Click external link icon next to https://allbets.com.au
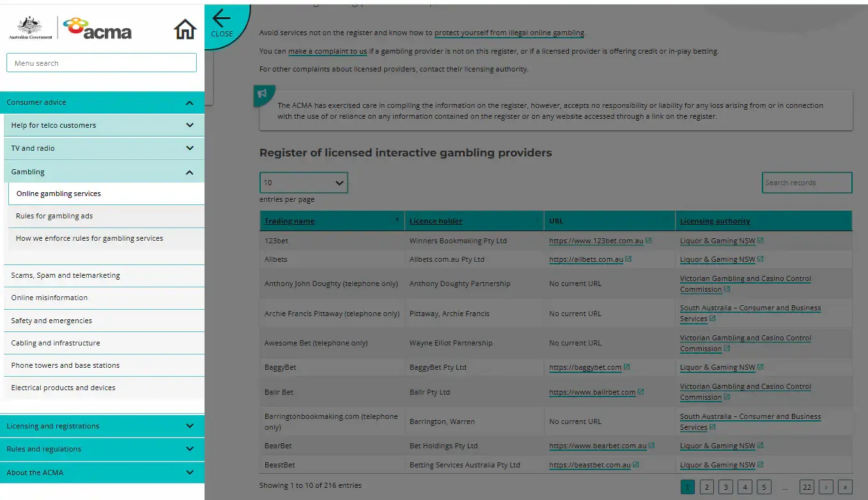 click(x=628, y=259)
